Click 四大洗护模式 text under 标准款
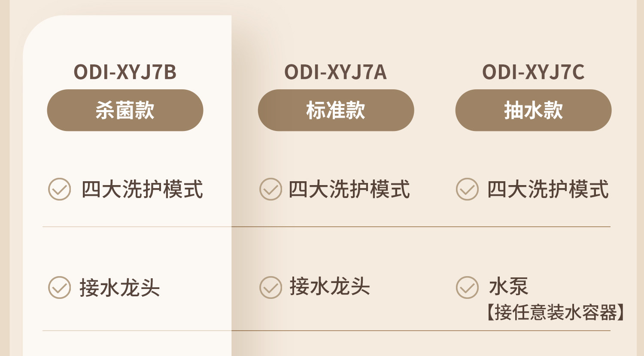Viewport: 644px width, 356px height. pyautogui.click(x=349, y=189)
